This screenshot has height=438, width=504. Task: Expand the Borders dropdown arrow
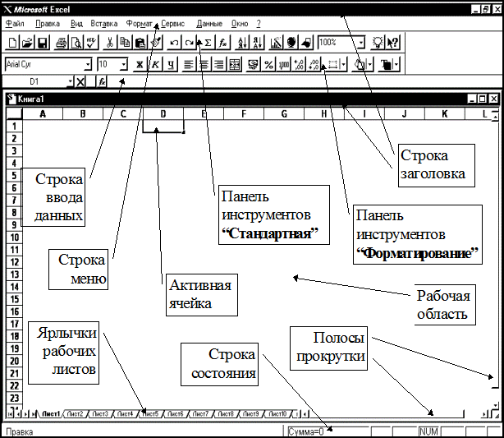(x=344, y=64)
